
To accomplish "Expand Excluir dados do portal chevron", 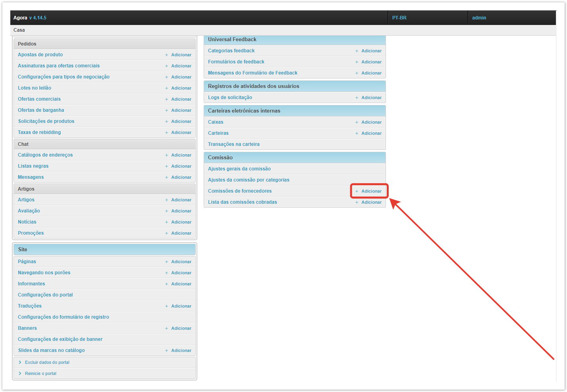I will coord(20,362).
